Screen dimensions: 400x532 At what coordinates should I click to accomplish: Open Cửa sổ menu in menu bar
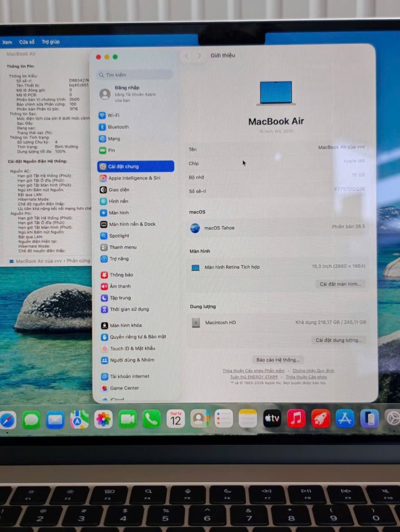(27, 42)
